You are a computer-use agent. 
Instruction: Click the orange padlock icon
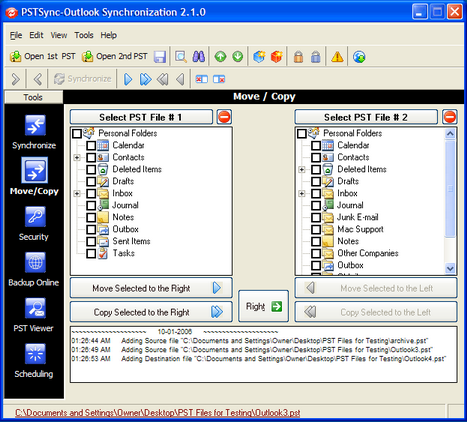pyautogui.click(x=299, y=57)
